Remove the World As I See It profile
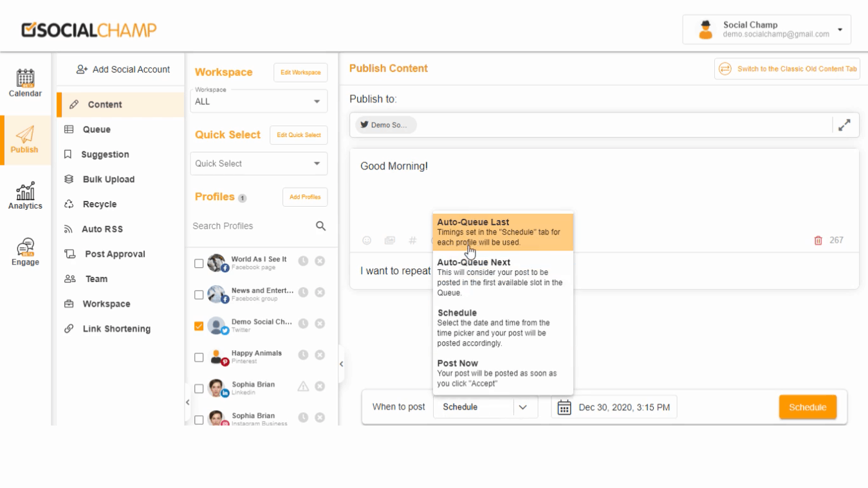This screenshot has height=488, width=868. point(320,261)
